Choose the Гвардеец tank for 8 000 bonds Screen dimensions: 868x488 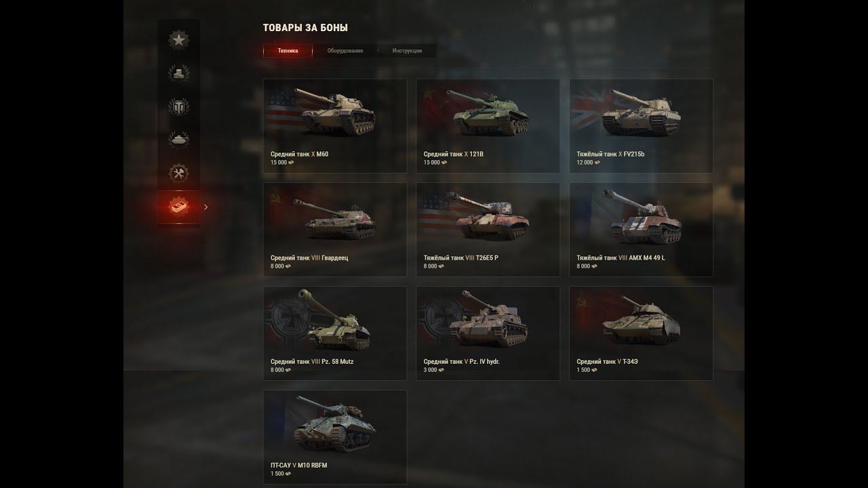335,229
